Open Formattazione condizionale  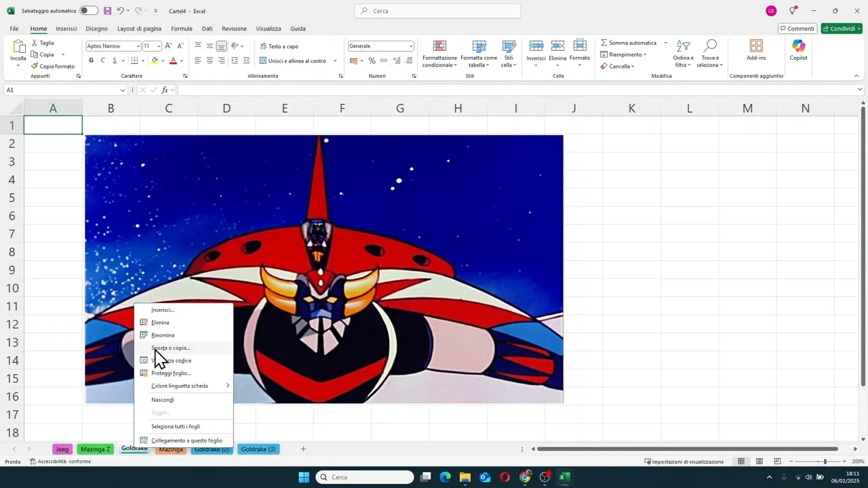click(x=439, y=54)
